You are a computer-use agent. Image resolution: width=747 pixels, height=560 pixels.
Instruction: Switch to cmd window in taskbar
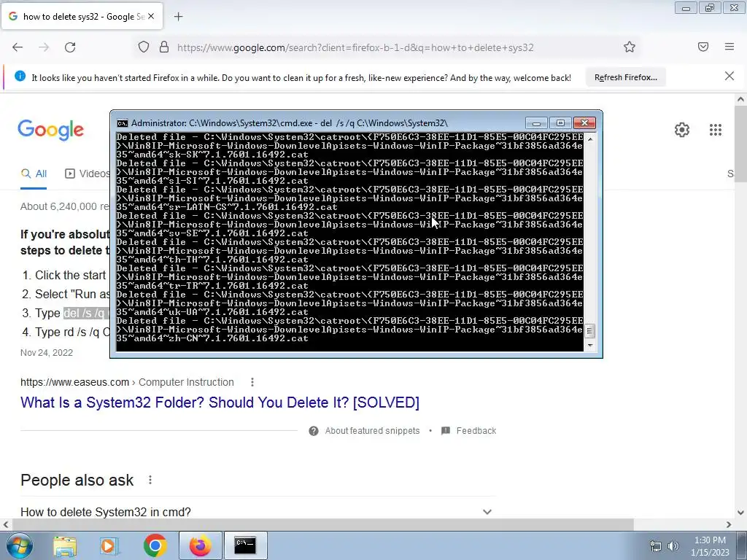click(x=245, y=545)
